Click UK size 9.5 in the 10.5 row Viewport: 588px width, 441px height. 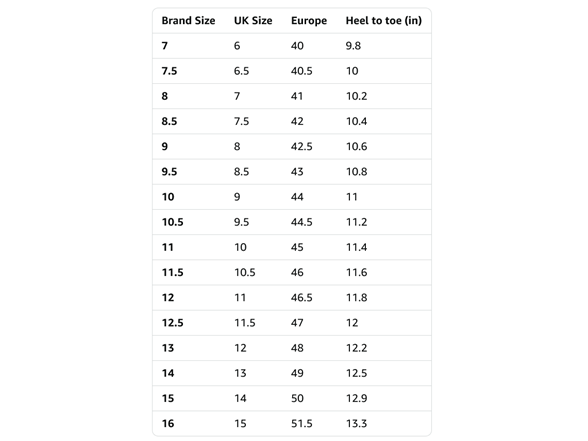click(x=242, y=222)
